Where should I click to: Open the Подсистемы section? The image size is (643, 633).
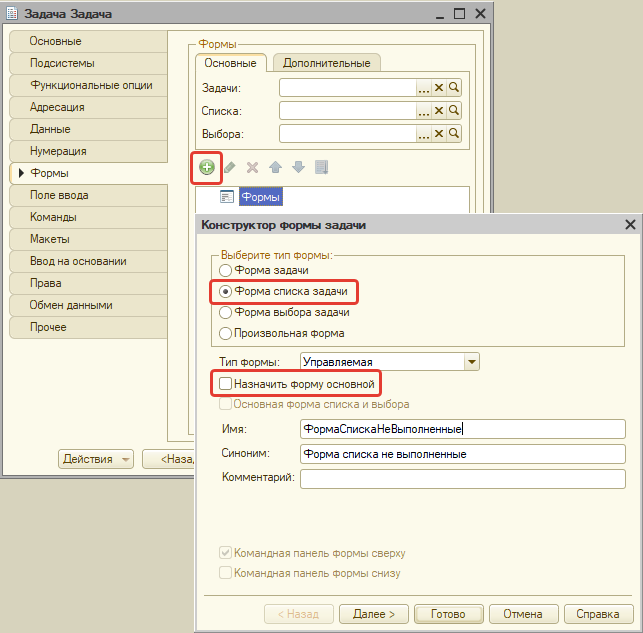coord(88,63)
